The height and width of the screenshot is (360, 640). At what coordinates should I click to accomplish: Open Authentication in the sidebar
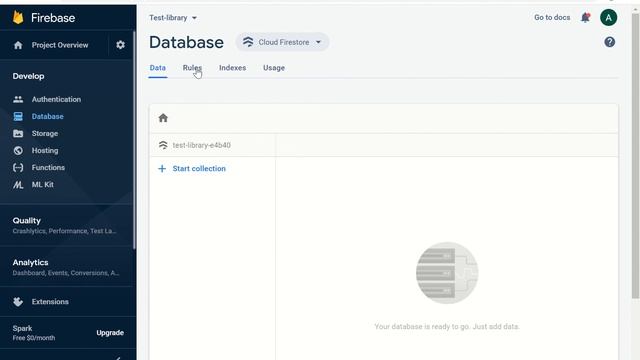coord(56,99)
